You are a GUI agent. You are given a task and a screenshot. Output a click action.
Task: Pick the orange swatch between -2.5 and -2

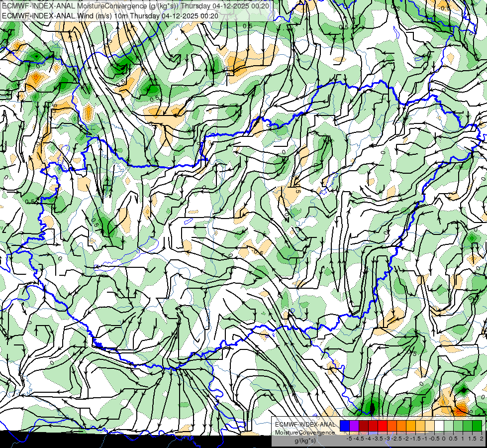[x=401, y=426]
